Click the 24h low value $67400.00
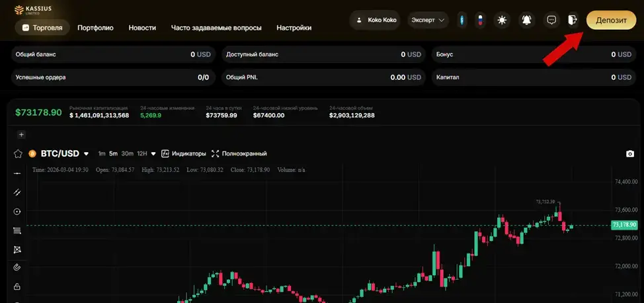 (268, 116)
